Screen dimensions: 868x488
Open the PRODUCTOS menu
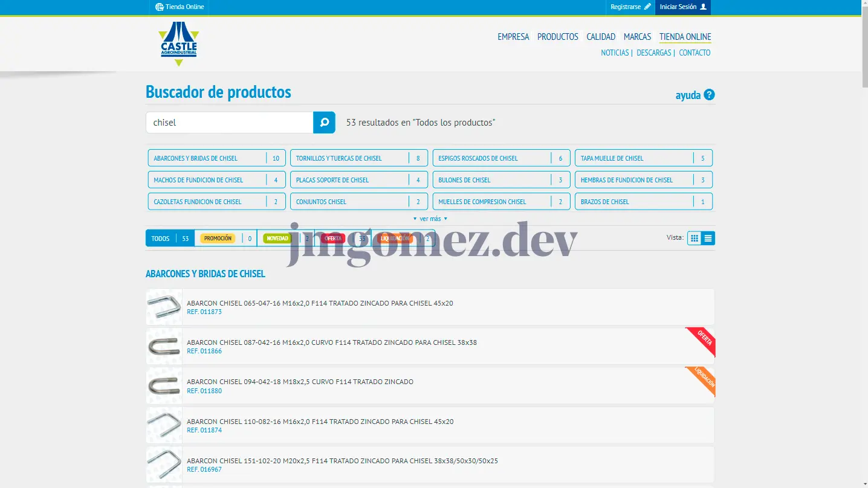[557, 37]
